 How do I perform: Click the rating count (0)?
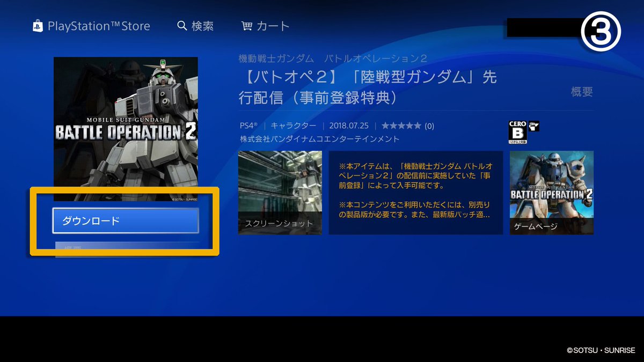coord(429,126)
